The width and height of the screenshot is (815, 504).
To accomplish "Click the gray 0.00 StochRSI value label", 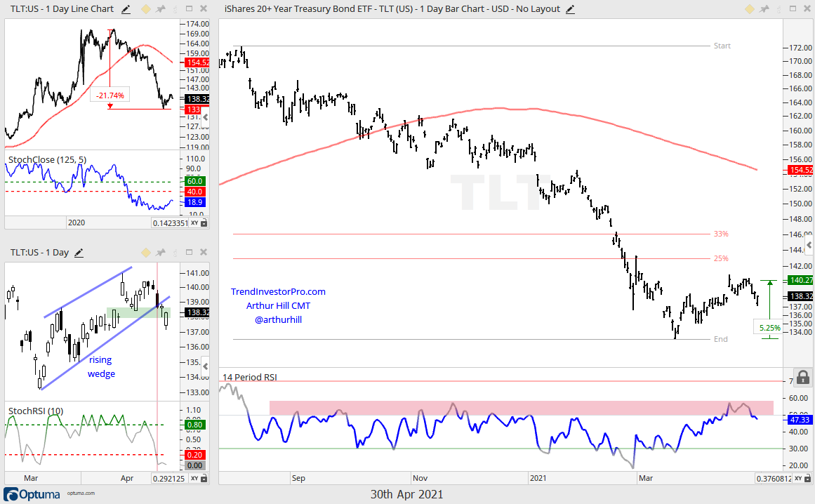I will click(x=195, y=465).
